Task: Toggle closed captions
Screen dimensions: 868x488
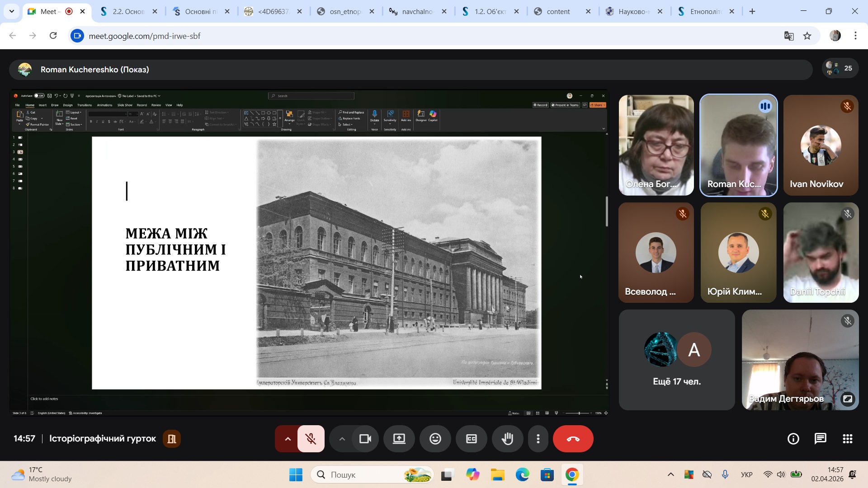Action: (471, 439)
